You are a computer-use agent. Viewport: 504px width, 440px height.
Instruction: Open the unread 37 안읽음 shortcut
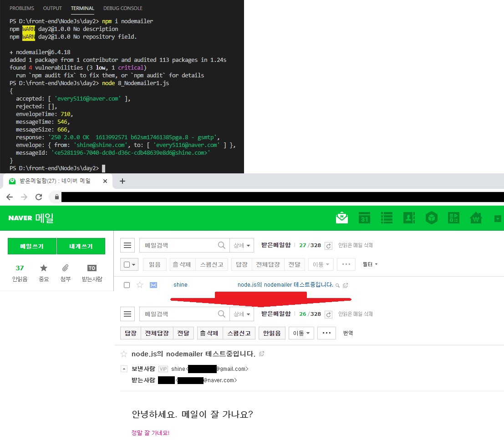click(x=20, y=273)
